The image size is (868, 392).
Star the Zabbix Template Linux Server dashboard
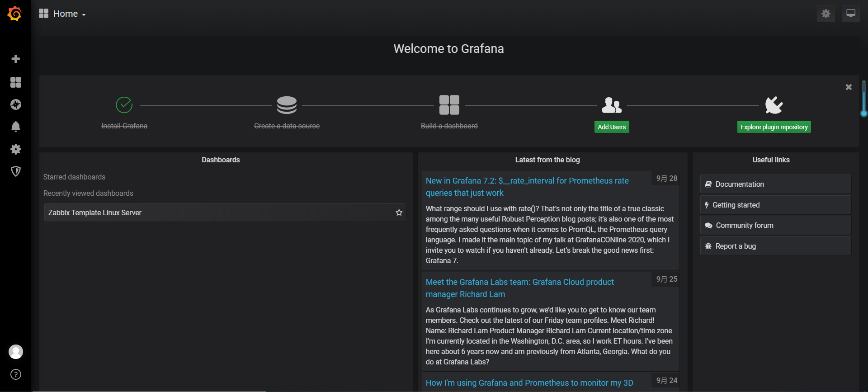399,213
